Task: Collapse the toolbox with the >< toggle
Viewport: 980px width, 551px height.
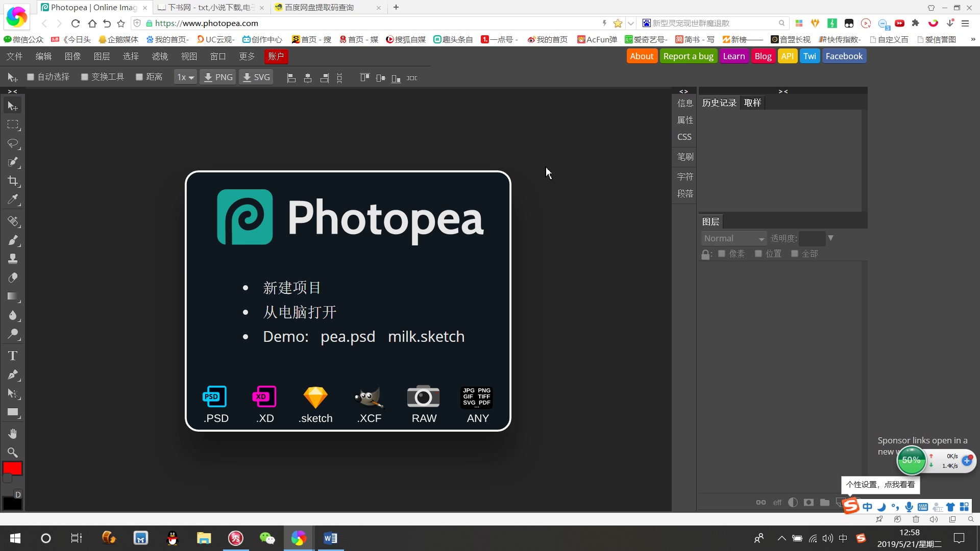Action: tap(13, 91)
